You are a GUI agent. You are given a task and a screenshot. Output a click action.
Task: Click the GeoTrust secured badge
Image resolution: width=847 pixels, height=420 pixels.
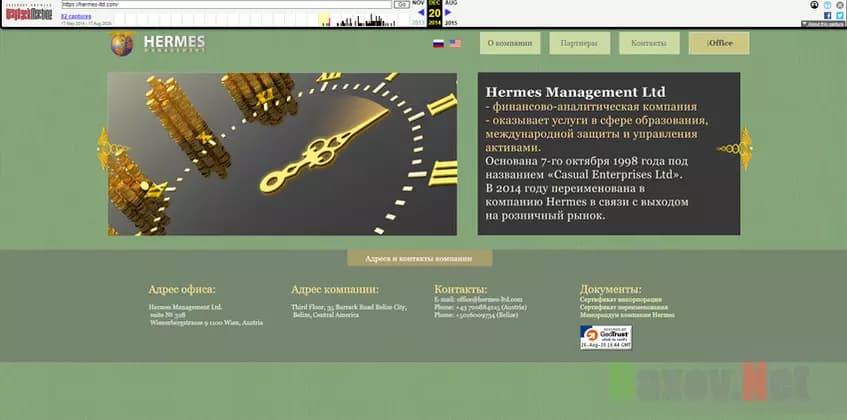606,337
